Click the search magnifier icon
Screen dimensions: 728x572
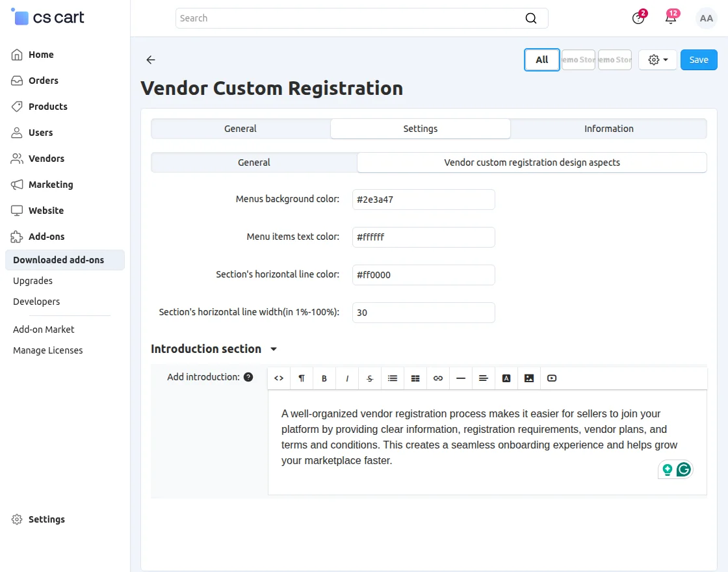click(530, 18)
